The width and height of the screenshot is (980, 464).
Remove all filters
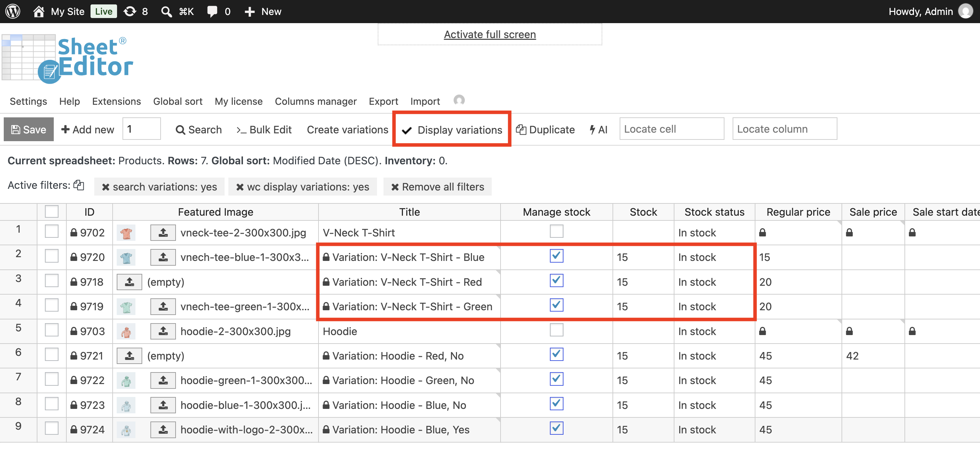point(438,187)
